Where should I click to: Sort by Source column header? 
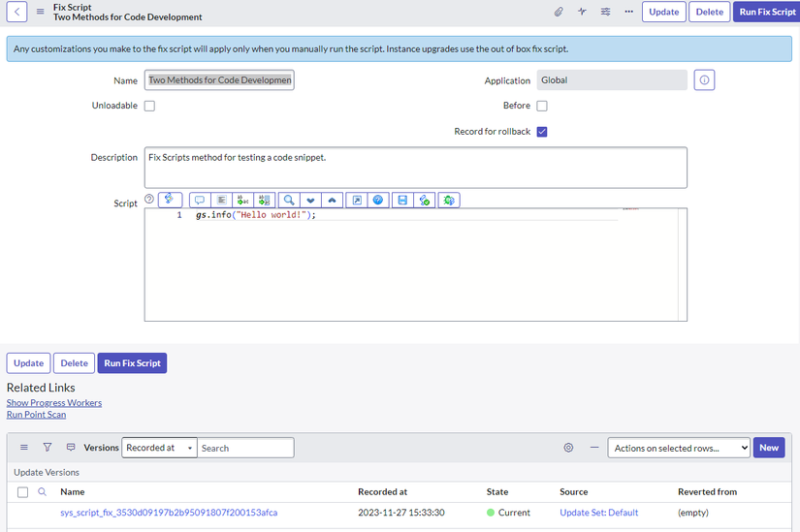pos(573,492)
